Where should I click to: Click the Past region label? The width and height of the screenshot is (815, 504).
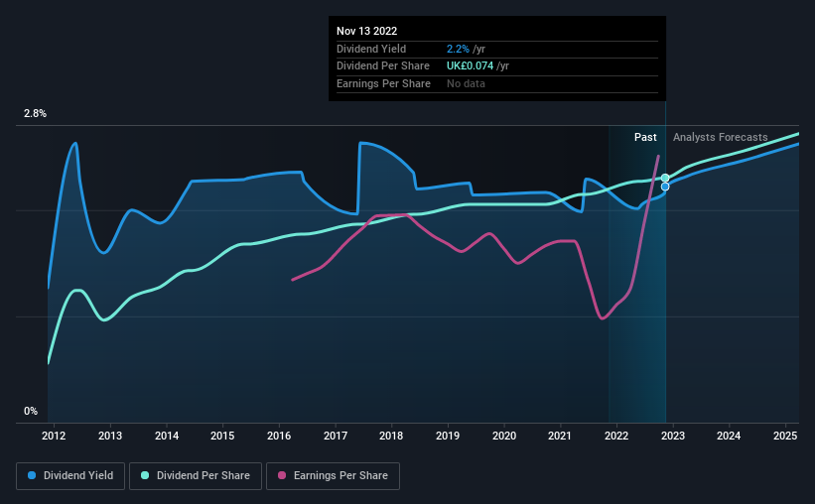click(x=645, y=137)
